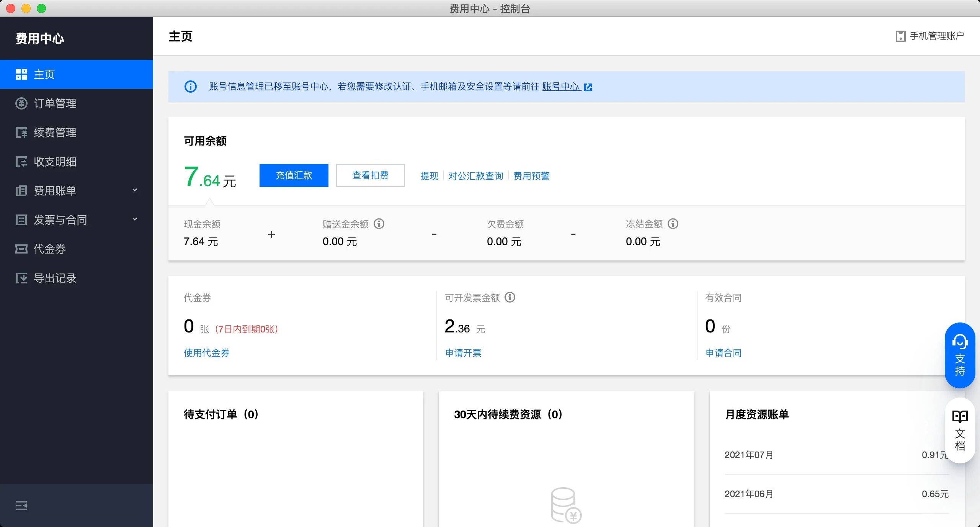The width and height of the screenshot is (980, 527).
Task: Click the 申请开票 link
Action: (x=463, y=353)
